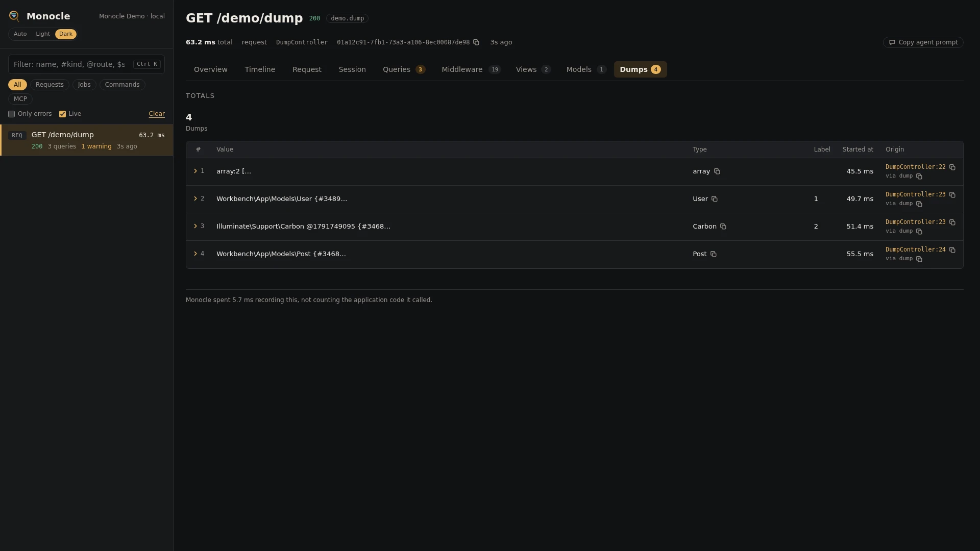Switch to the Middleware tab

tap(471, 69)
